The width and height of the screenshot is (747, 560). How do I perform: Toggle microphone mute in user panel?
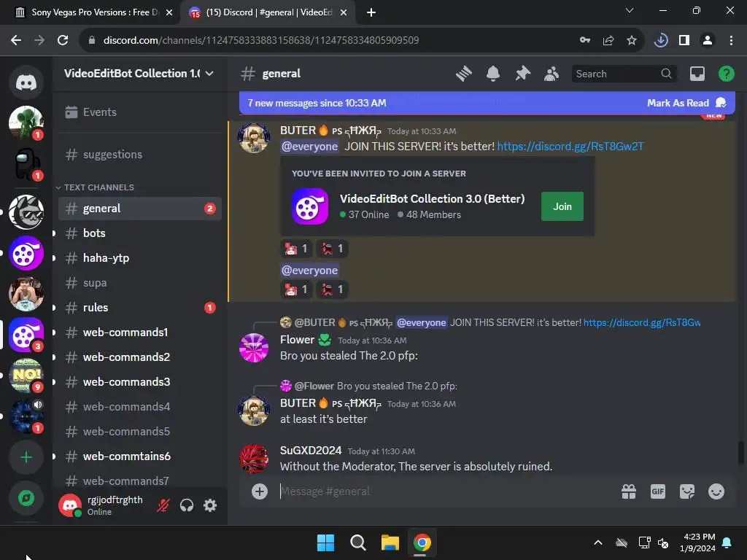163,505
